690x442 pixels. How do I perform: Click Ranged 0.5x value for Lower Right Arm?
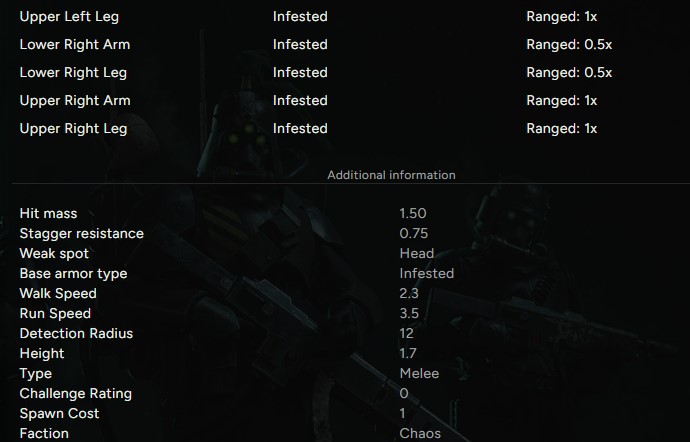(569, 45)
